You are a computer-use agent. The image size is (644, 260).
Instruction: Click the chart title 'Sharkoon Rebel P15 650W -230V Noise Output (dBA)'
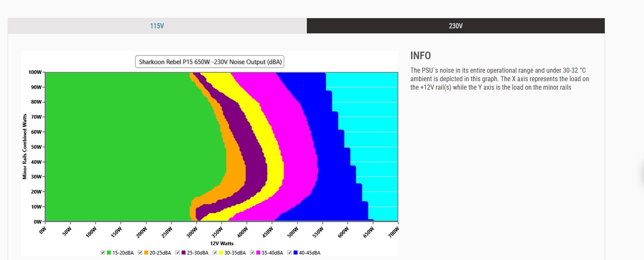[x=210, y=62]
